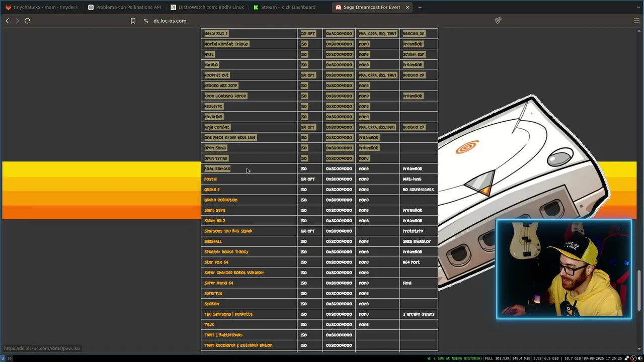The width and height of the screenshot is (644, 362).
Task: Open the NesterDC link
Action: [x=213, y=107]
